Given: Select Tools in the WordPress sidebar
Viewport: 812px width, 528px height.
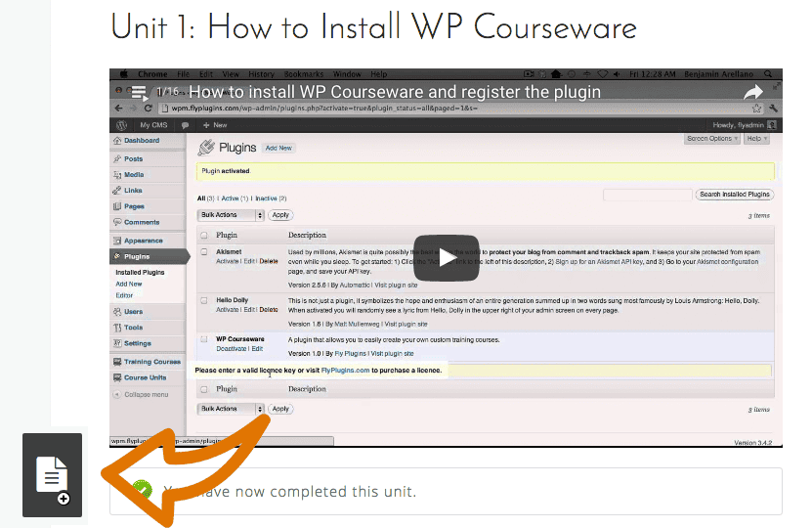Looking at the screenshot, I should (x=133, y=328).
